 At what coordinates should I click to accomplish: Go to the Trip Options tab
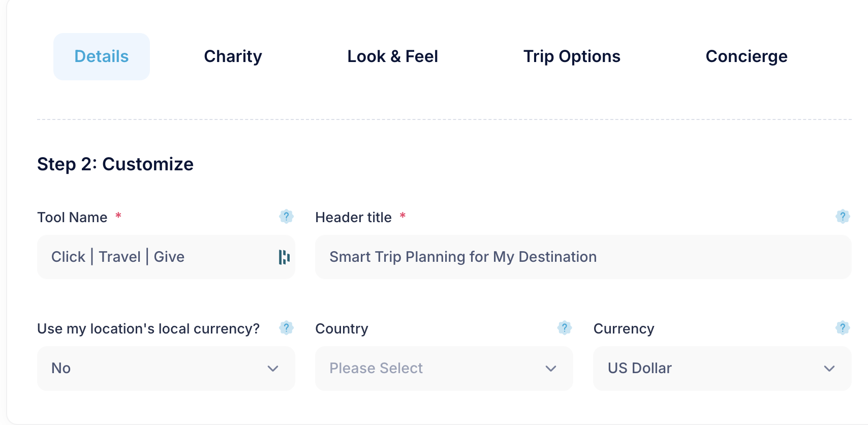point(572,56)
